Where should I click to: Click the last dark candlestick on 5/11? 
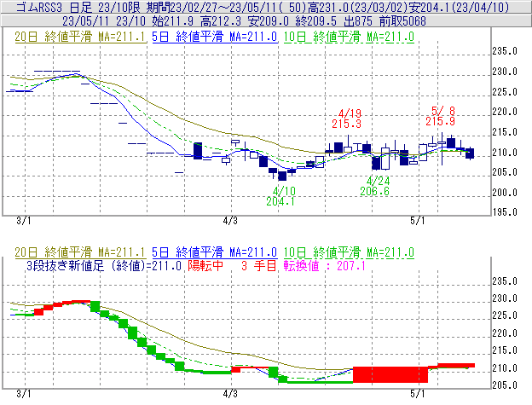click(470, 153)
